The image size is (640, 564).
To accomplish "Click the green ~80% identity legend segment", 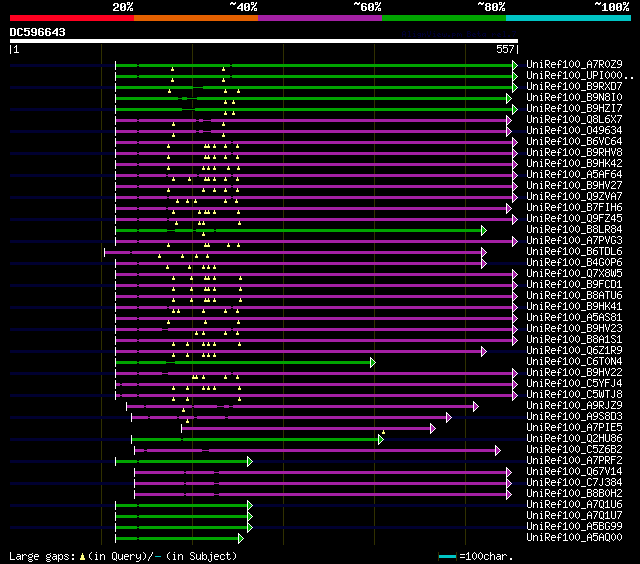I will pos(444,18).
